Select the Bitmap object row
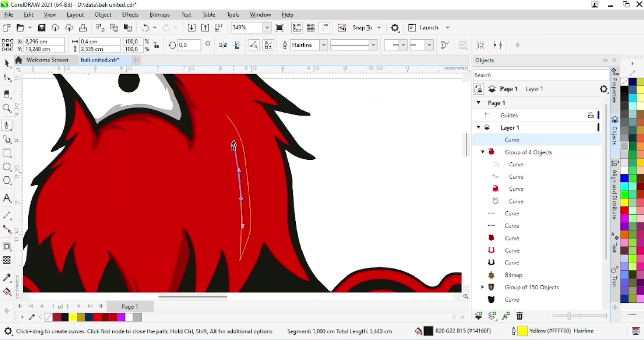 537,275
